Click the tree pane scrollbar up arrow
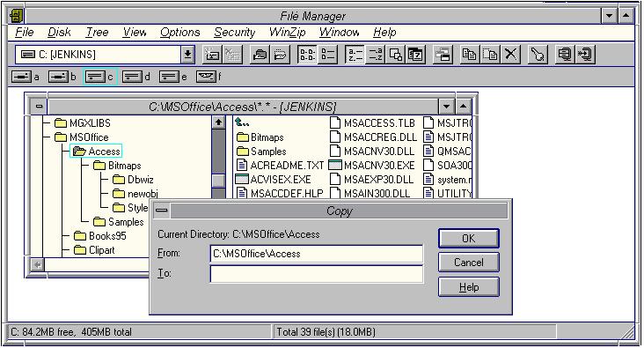This screenshot has width=644, height=348. point(218,122)
